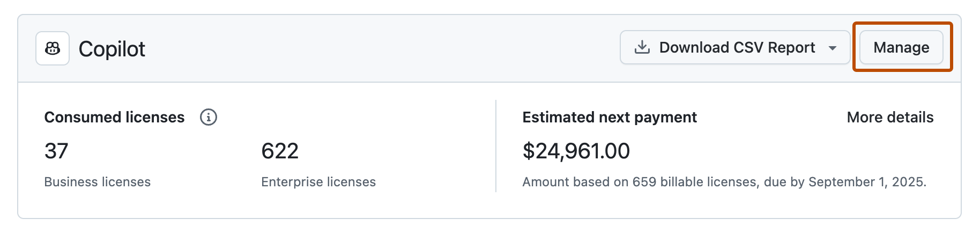Image resolution: width=980 pixels, height=233 pixels.
Task: Click the Estimated next payment heading
Action: point(610,117)
